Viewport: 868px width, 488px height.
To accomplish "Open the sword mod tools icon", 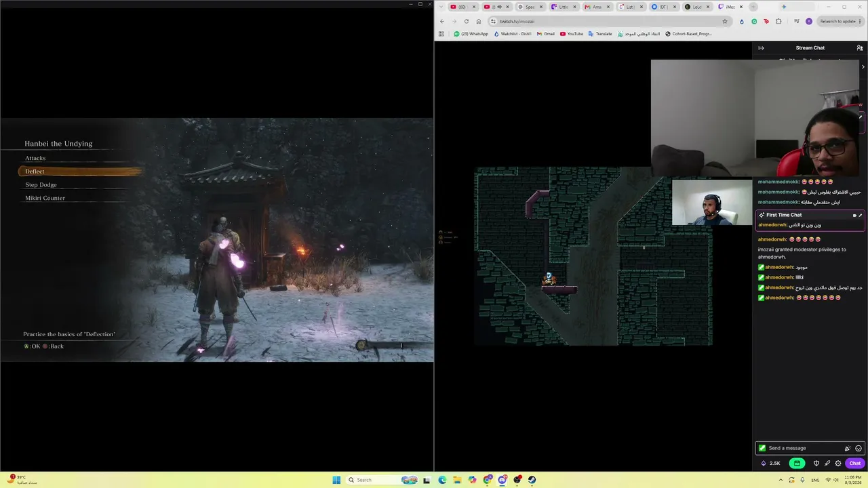I will pos(827,464).
